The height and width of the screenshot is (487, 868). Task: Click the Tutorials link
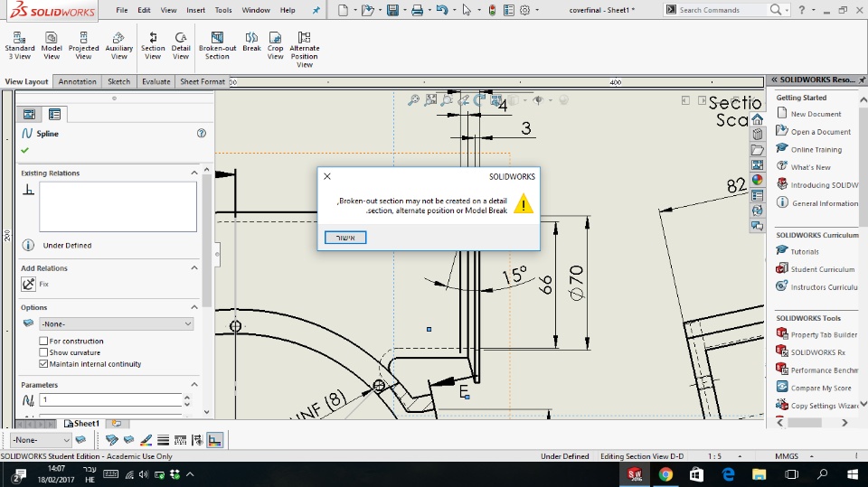click(x=805, y=251)
